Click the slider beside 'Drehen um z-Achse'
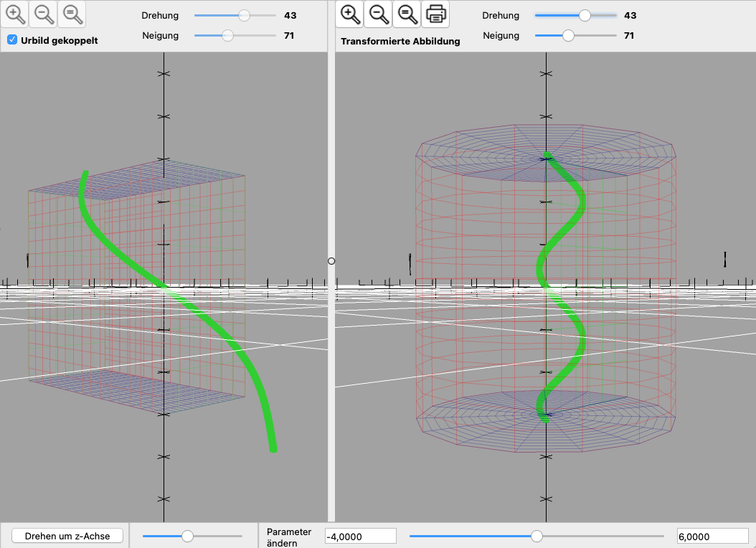This screenshot has height=548, width=756. (188, 536)
